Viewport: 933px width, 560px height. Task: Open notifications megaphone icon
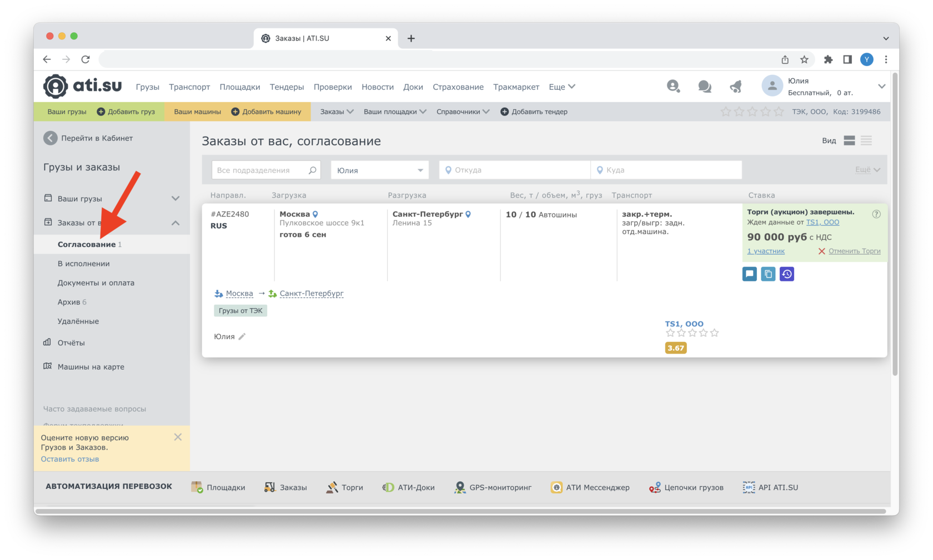click(x=736, y=87)
